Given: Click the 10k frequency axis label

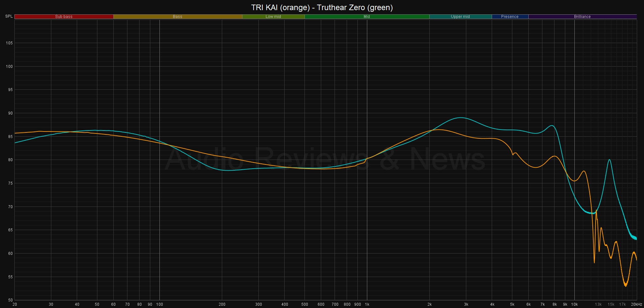Looking at the screenshot, I should click(574, 304).
